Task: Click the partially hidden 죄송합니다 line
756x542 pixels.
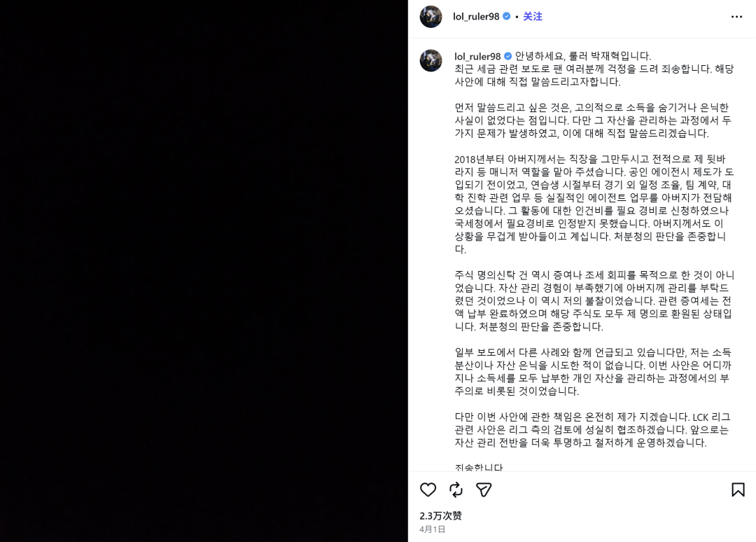Action: tap(479, 467)
